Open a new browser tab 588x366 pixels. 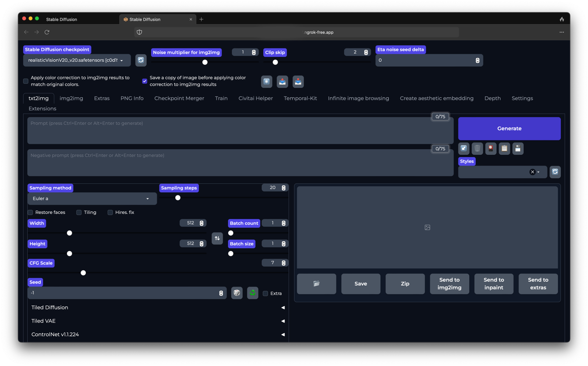tap(201, 19)
